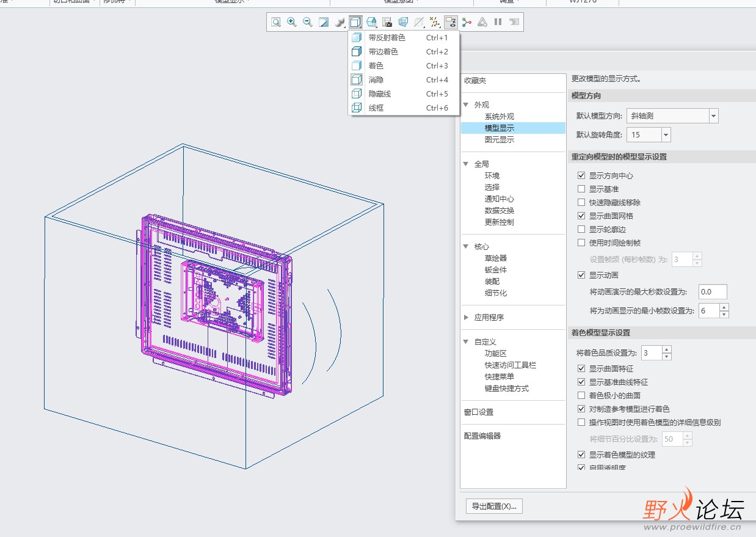
Task: Toggle the 显示方向中心 checkbox
Action: coord(581,176)
